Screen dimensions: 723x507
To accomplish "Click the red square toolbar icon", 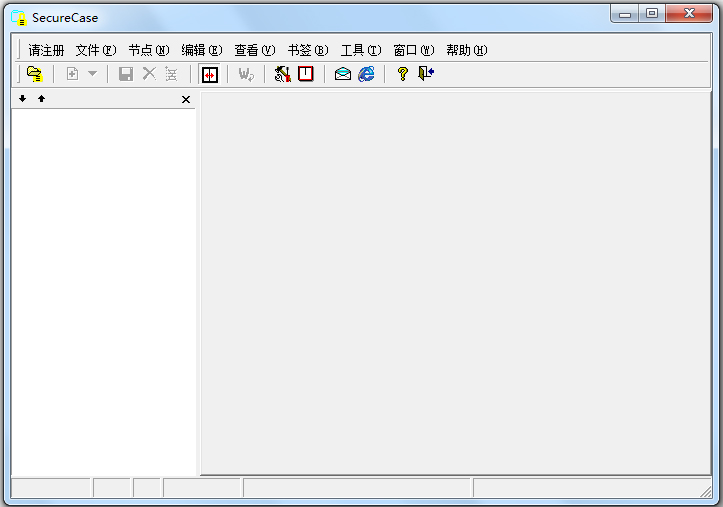I will point(306,74).
